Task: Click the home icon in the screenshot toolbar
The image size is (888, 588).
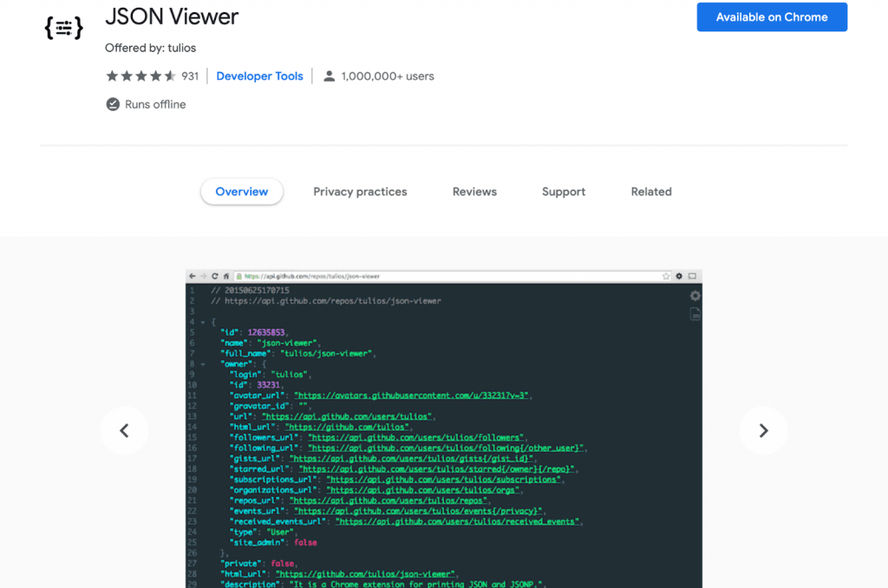Action: pyautogui.click(x=225, y=276)
